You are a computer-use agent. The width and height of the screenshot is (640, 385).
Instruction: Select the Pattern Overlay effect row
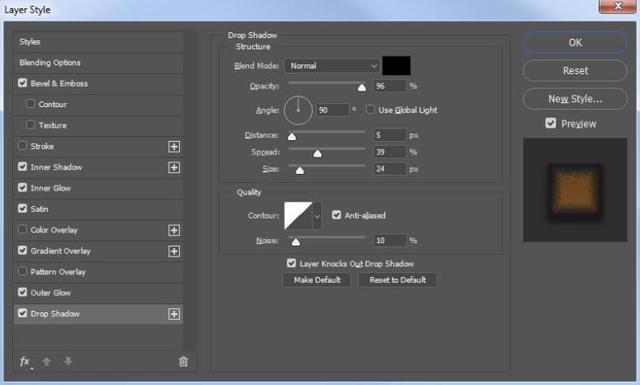pyautogui.click(x=98, y=272)
